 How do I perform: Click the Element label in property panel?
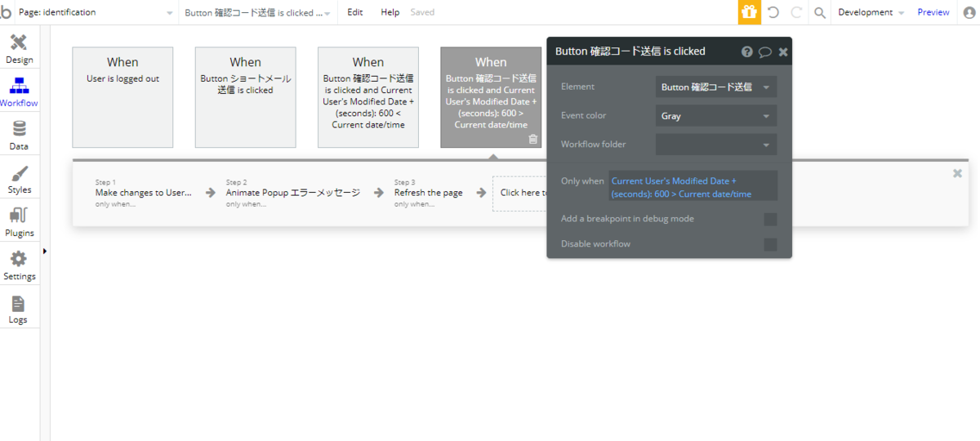577,87
